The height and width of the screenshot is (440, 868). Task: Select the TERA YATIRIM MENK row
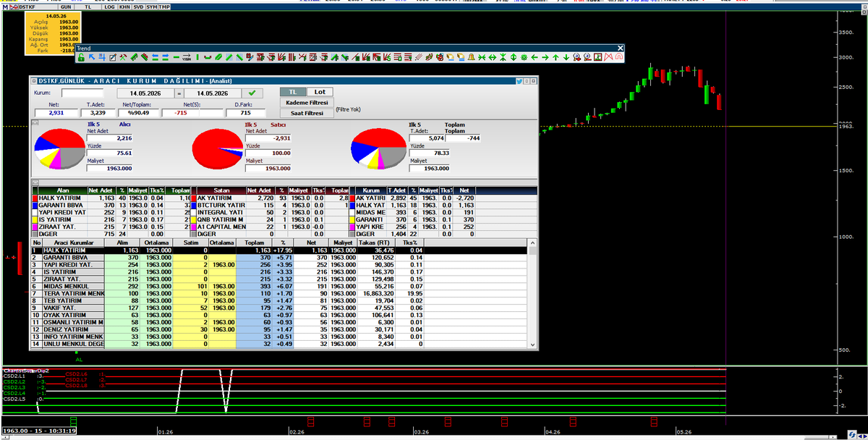click(x=279, y=293)
